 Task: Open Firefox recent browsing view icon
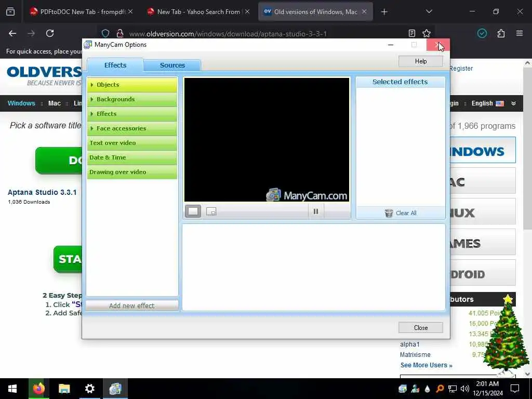pyautogui.click(x=10, y=12)
